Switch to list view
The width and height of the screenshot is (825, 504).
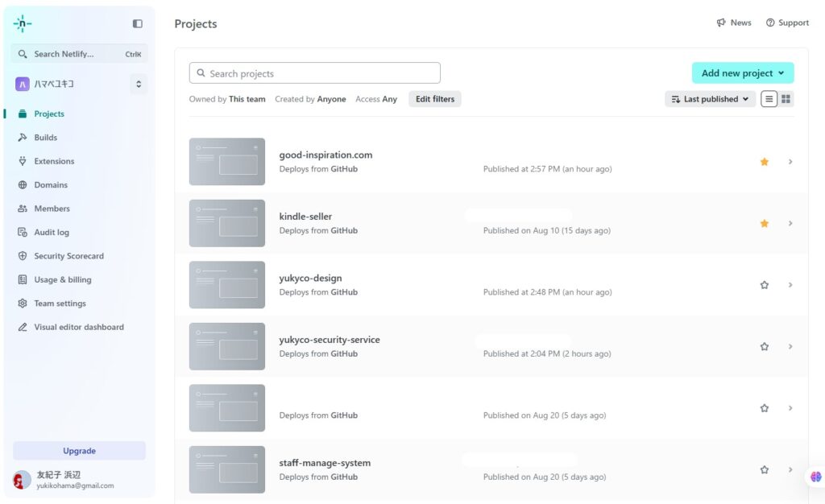tap(769, 99)
